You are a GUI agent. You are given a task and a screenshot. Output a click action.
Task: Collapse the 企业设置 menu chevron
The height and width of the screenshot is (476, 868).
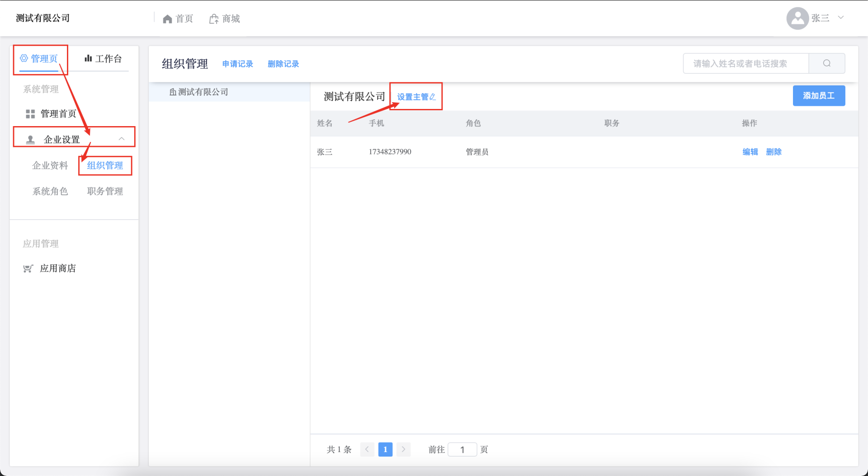point(121,139)
